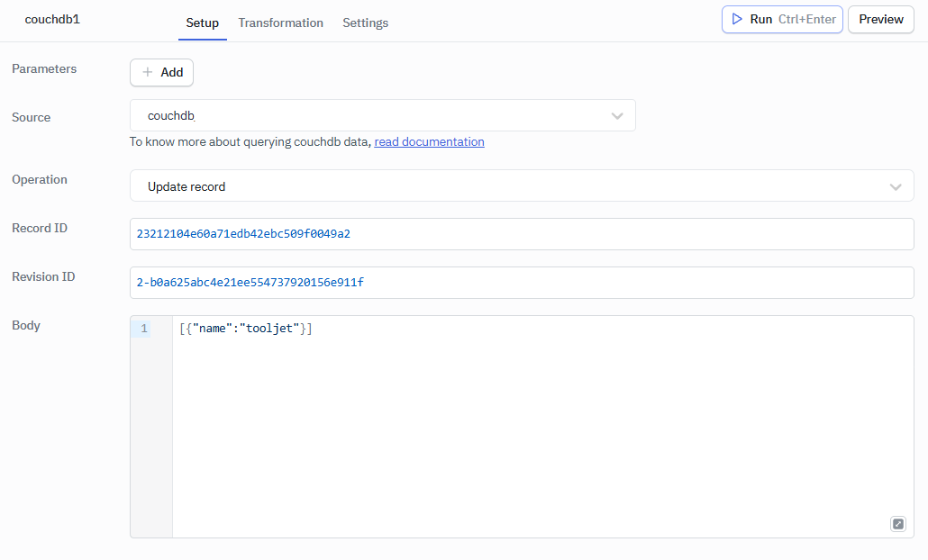Screen dimensions: 928x560
Task: Expand the Body editor with corner icon
Action: click(x=897, y=524)
